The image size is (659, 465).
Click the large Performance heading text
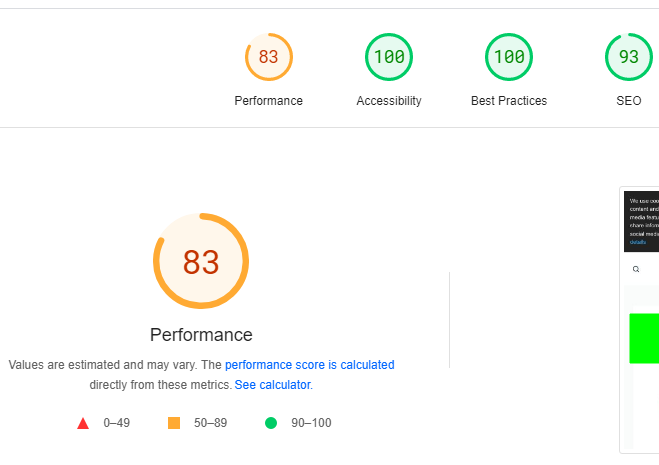(201, 335)
